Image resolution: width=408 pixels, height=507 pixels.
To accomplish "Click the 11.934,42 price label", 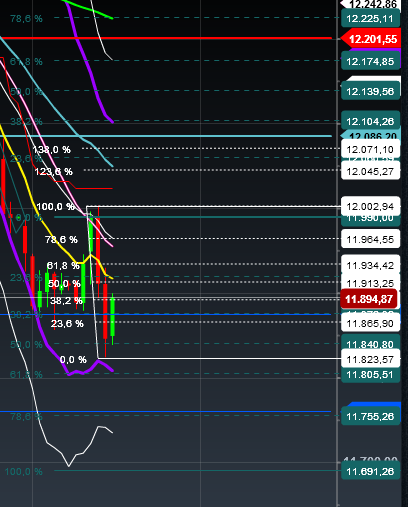I will click(370, 266).
